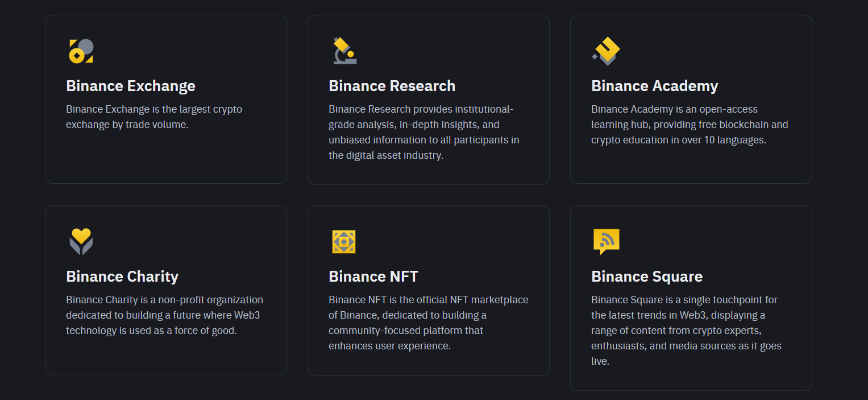Click the Binance Charity title
This screenshot has height=400, width=868.
(x=122, y=277)
